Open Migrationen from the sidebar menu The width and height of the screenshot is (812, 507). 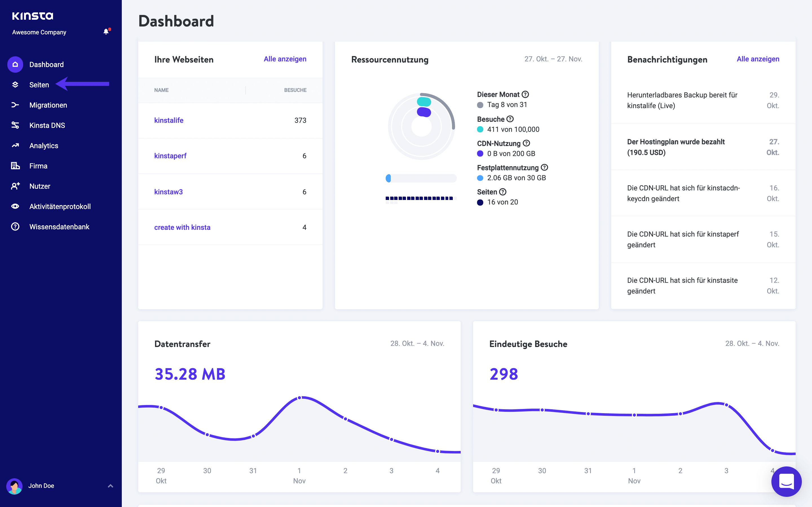click(48, 105)
